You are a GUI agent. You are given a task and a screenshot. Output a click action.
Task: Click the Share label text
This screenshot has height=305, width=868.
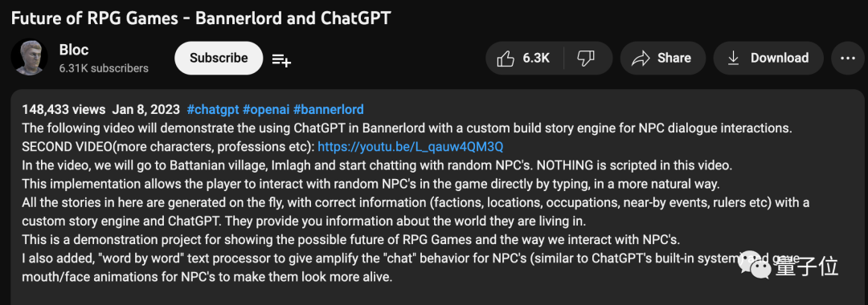[x=674, y=58]
